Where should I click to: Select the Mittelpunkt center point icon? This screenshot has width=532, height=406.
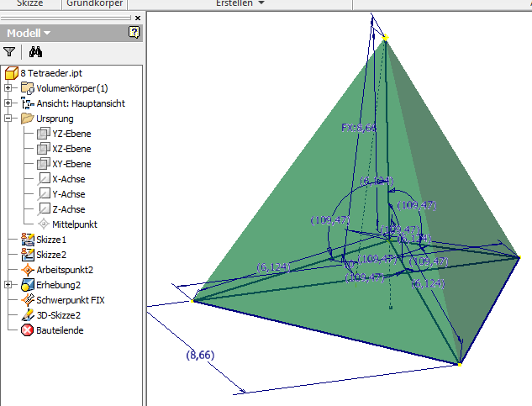pyautogui.click(x=44, y=224)
